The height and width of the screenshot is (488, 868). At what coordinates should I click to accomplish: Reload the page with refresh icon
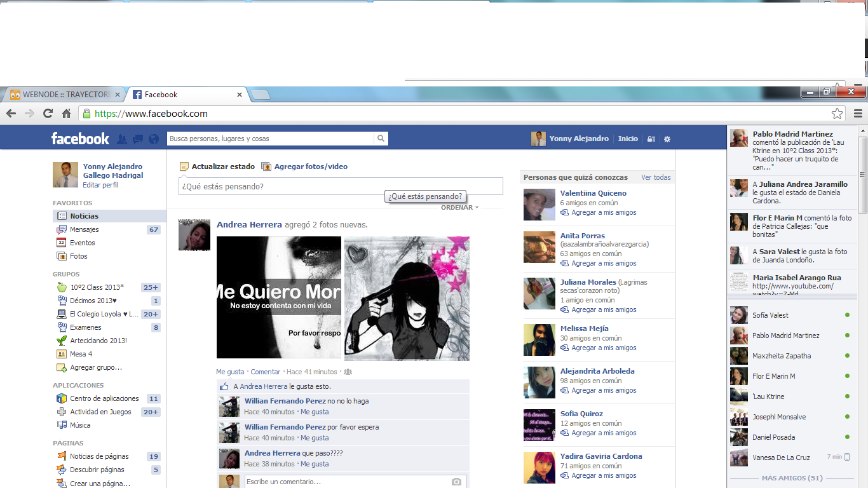pyautogui.click(x=48, y=114)
